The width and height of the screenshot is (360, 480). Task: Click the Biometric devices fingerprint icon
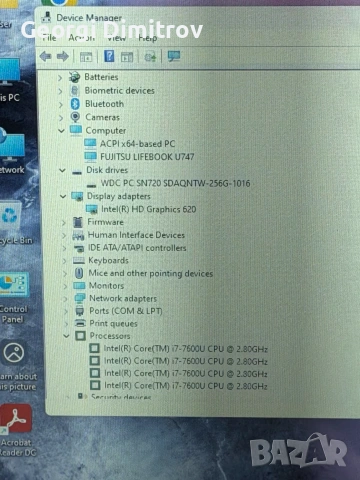[x=75, y=90]
